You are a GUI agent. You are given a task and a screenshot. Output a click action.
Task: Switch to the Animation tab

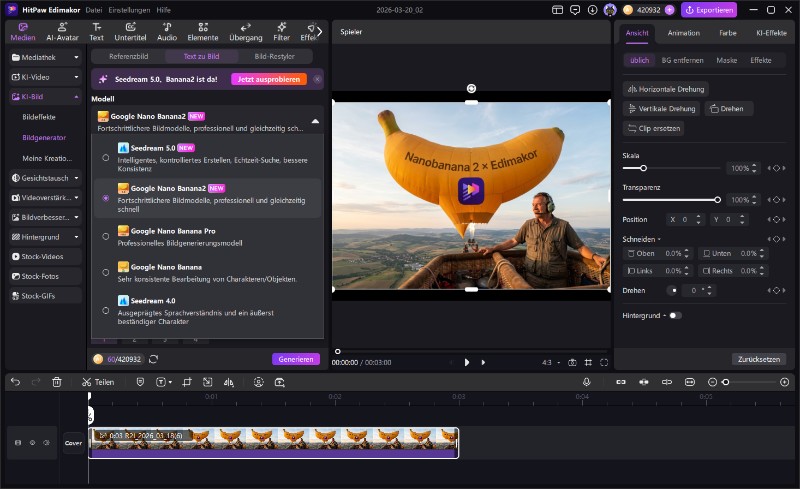pyautogui.click(x=684, y=33)
